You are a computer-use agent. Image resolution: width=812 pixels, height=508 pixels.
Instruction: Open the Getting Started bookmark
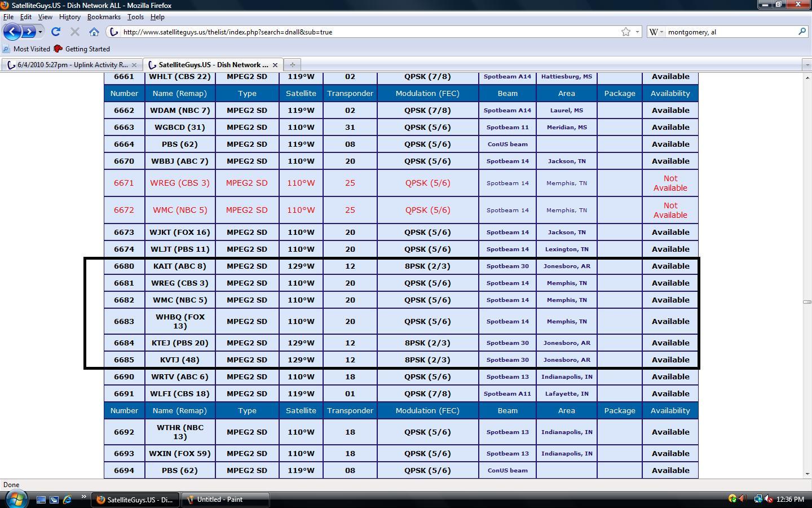click(x=82, y=49)
